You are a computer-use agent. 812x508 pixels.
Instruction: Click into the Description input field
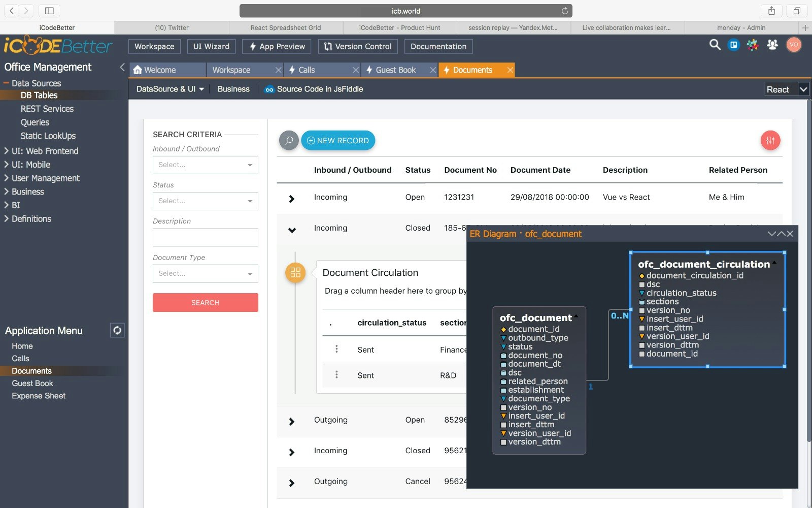point(206,237)
